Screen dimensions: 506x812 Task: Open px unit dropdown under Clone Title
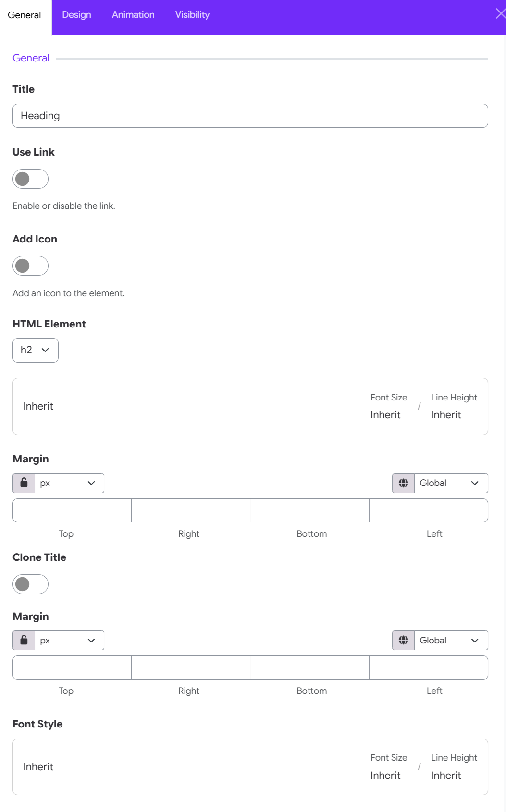69,640
